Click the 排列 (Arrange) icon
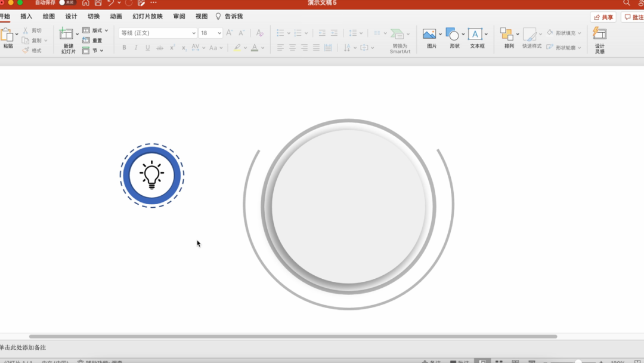Image resolution: width=644 pixels, height=363 pixels. (x=507, y=33)
